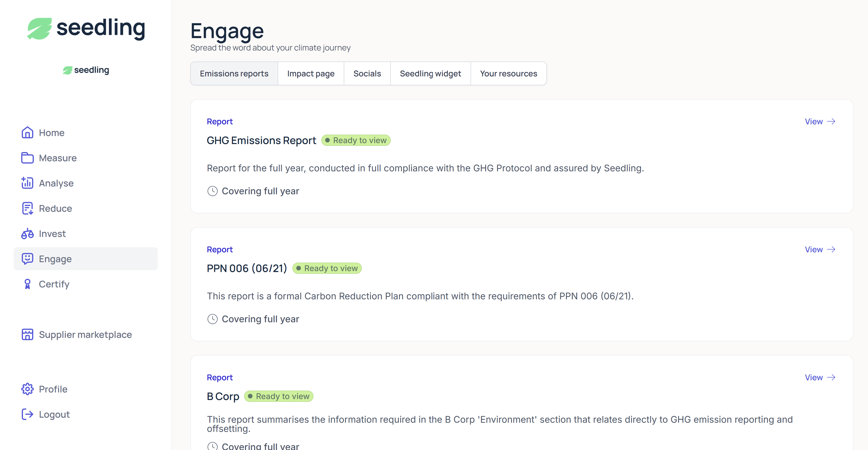The width and height of the screenshot is (868, 450).
Task: Click the Invest scales icon
Action: [27, 233]
